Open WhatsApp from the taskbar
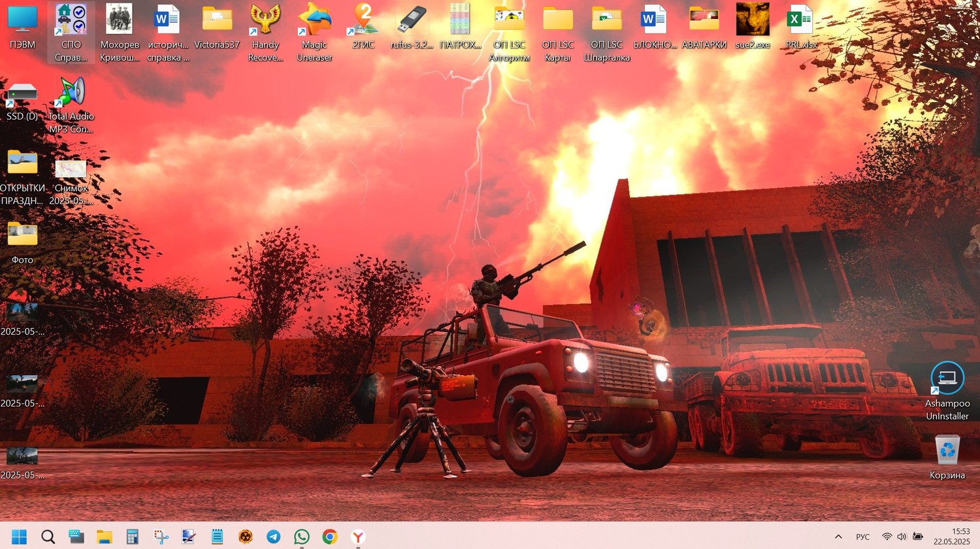The width and height of the screenshot is (980, 549). point(302,537)
